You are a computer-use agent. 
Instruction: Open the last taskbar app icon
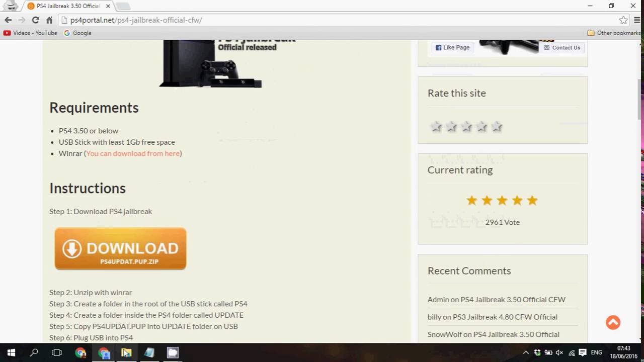(173, 352)
